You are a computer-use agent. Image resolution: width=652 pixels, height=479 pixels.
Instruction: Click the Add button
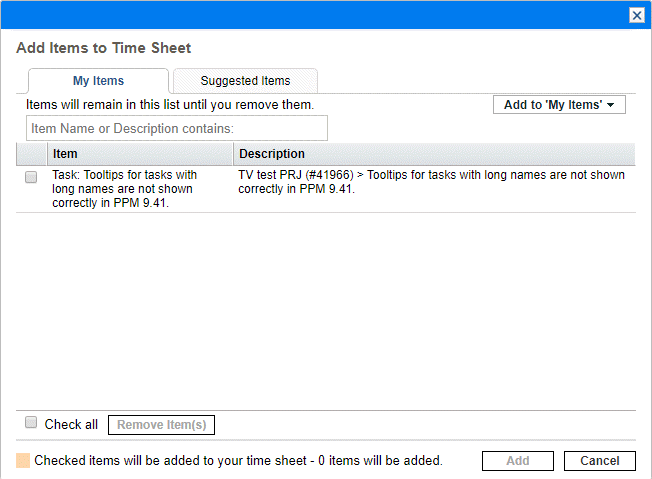point(517,461)
